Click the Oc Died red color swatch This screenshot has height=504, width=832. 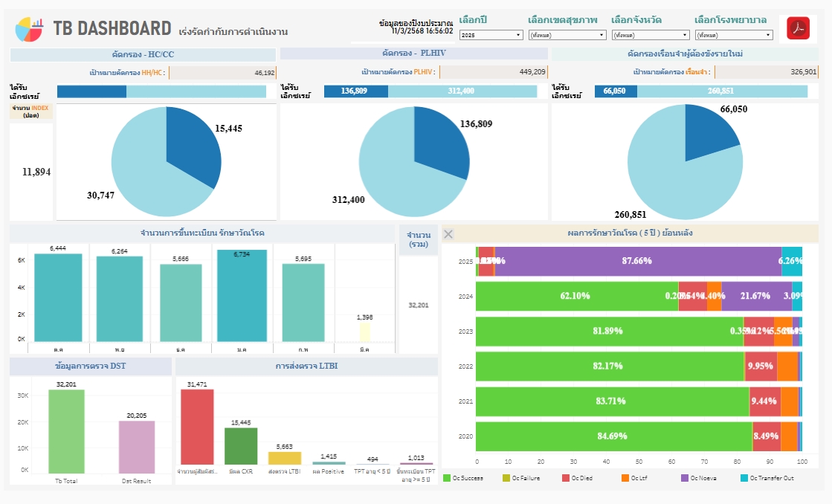(x=565, y=479)
